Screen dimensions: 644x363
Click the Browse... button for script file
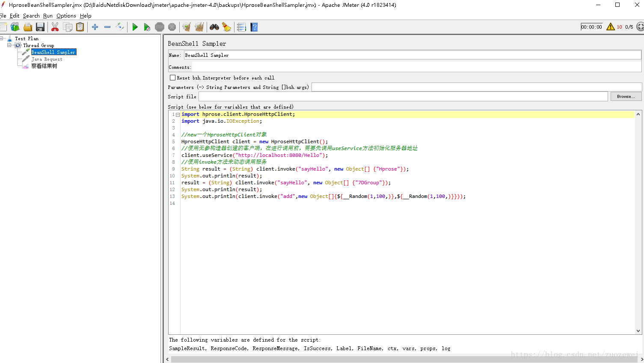pos(626,97)
